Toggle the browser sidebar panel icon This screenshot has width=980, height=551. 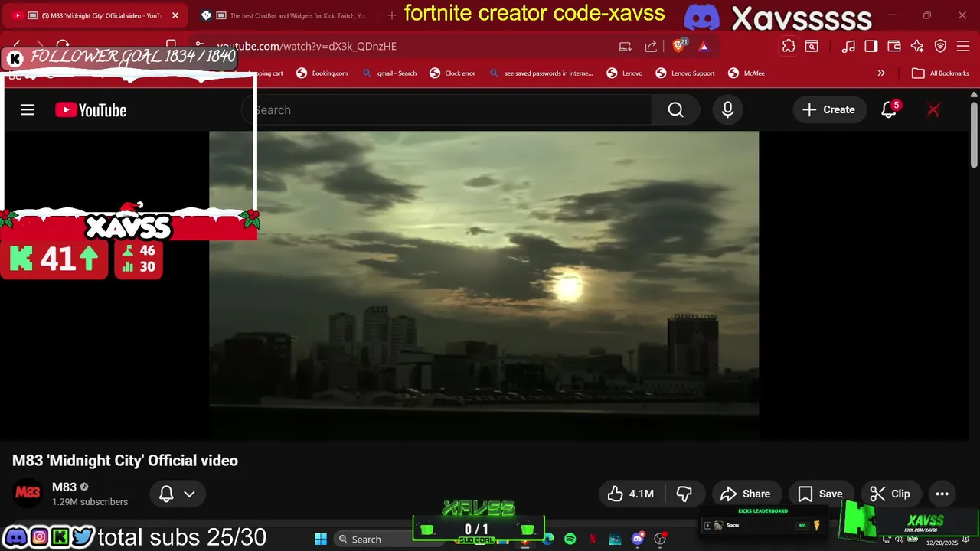click(871, 46)
